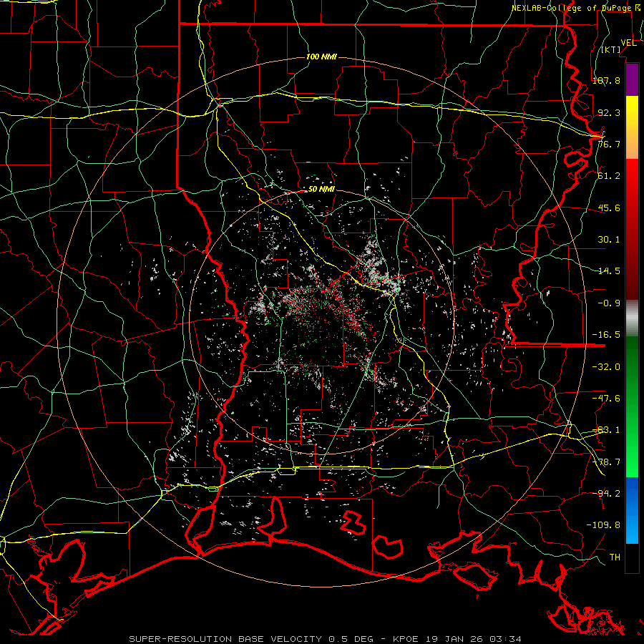The height and width of the screenshot is (644, 644).
Task: Click the -0.9 velocity scale value
Action: (609, 303)
